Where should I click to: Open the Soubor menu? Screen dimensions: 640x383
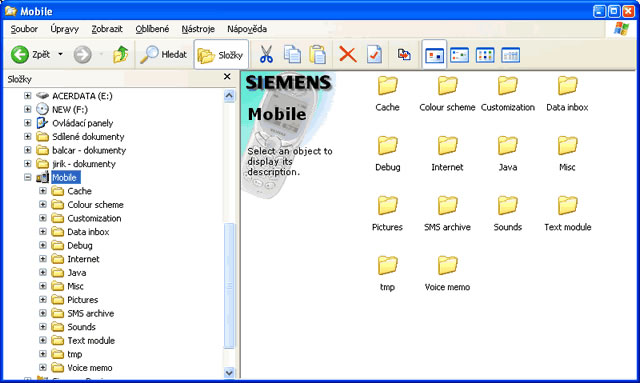24,29
